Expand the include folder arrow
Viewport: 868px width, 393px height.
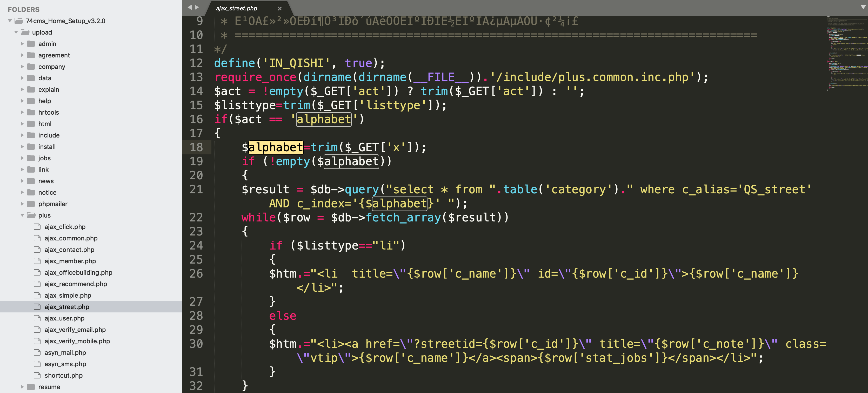coord(22,135)
